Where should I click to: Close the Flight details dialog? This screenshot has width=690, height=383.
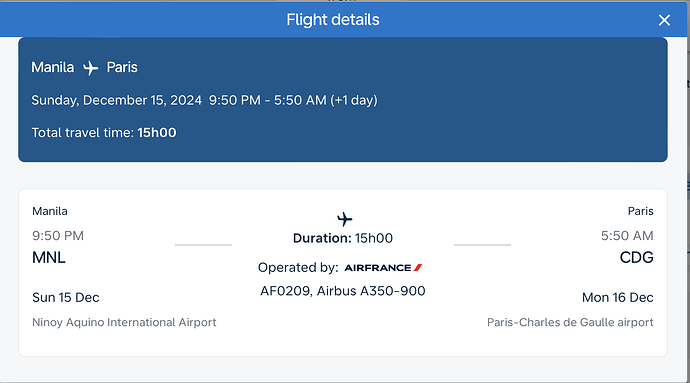tap(664, 20)
